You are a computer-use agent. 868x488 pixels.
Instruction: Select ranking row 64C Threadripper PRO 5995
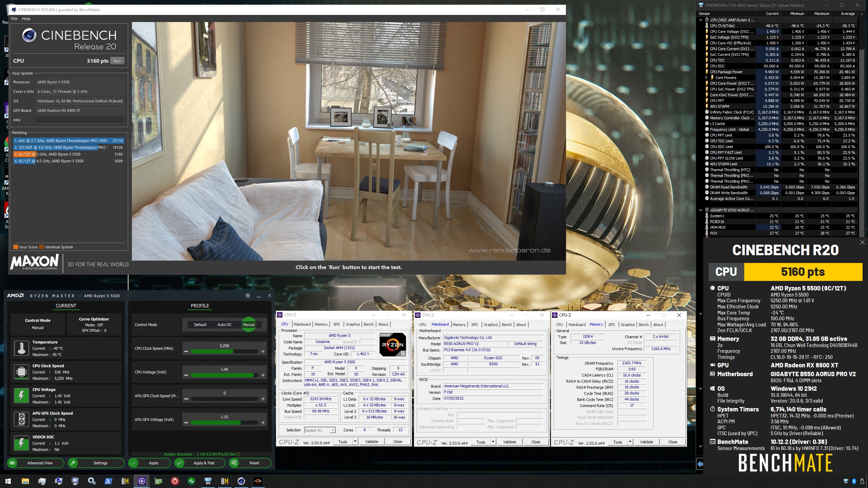(x=68, y=141)
